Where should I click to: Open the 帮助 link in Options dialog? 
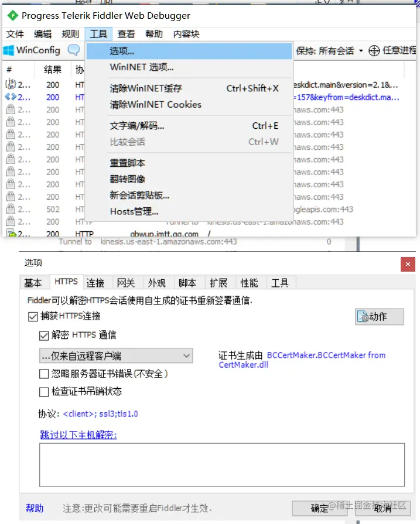point(35,508)
